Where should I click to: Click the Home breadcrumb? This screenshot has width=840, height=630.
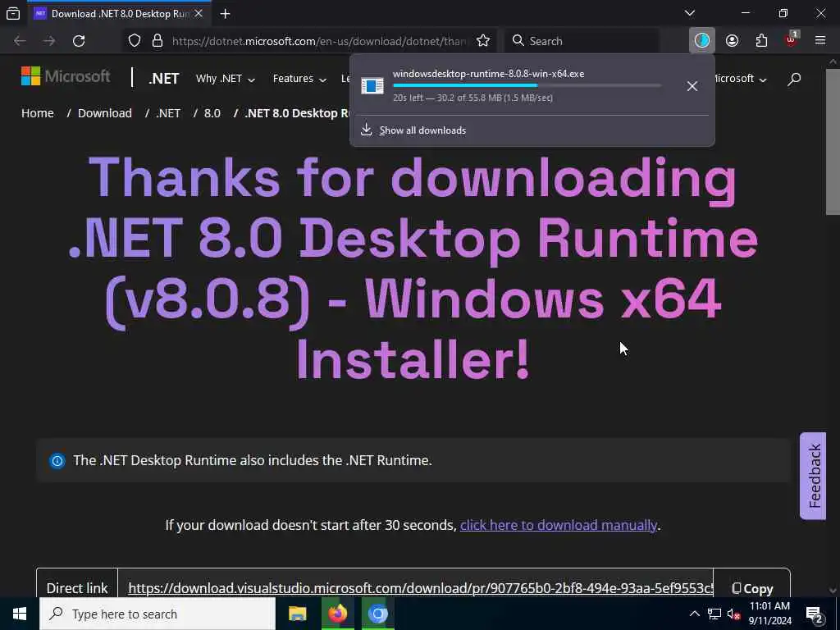38,113
